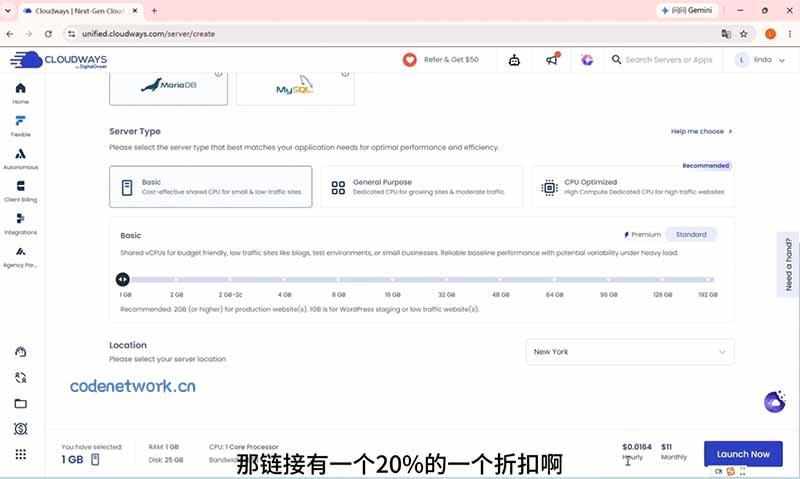The height and width of the screenshot is (479, 800).
Task: Click the heart icon next to Refer & Get $50
Action: tap(409, 60)
